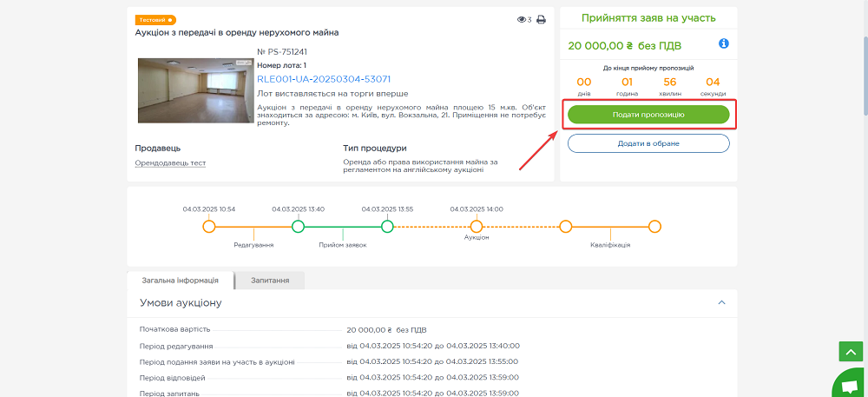Select the 'Загальна інформація' tab

point(181,280)
